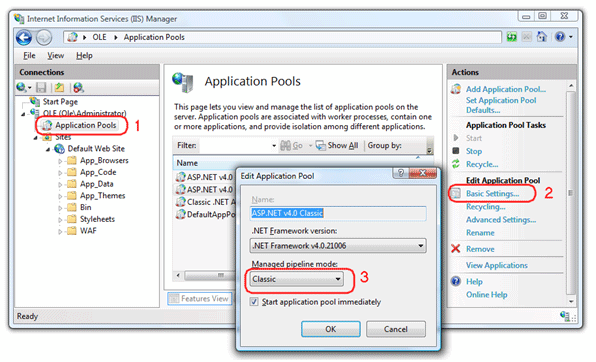Click the Start Page icon in tree
This screenshot has height=362, width=596.
[x=35, y=101]
